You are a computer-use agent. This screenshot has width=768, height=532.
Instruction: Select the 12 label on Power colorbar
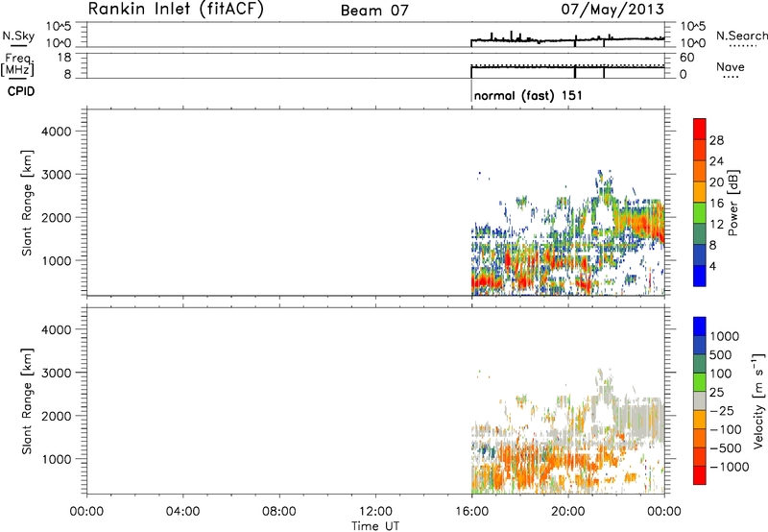[x=716, y=224]
